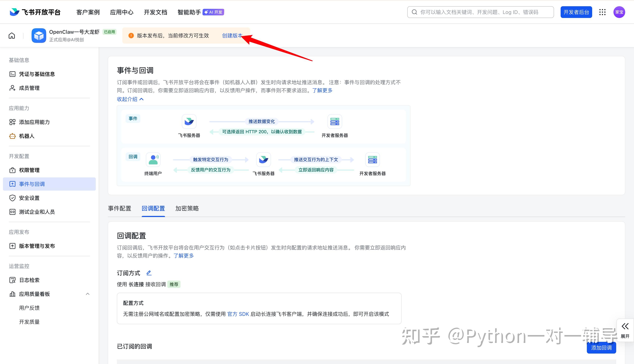Click the documentation search input field
634x364 pixels.
[480, 12]
